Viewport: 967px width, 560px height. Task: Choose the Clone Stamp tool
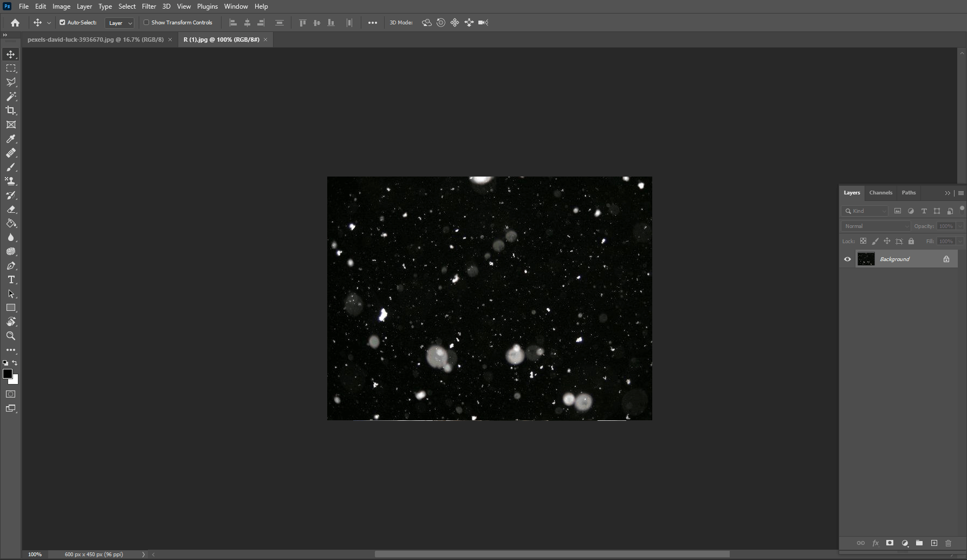[x=11, y=181]
